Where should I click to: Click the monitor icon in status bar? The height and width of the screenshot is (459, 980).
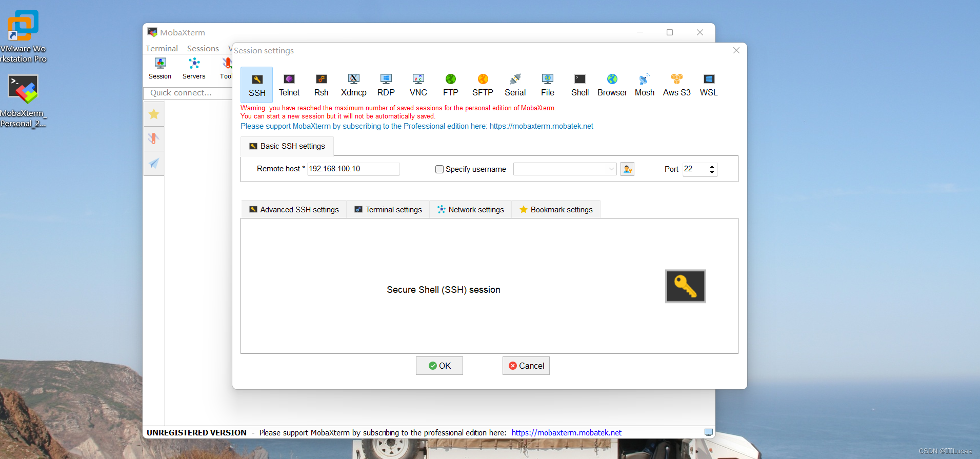709,432
